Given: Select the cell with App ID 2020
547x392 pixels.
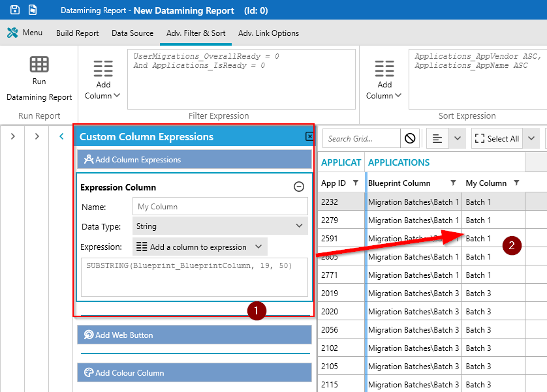Looking at the screenshot, I should pyautogui.click(x=341, y=311).
